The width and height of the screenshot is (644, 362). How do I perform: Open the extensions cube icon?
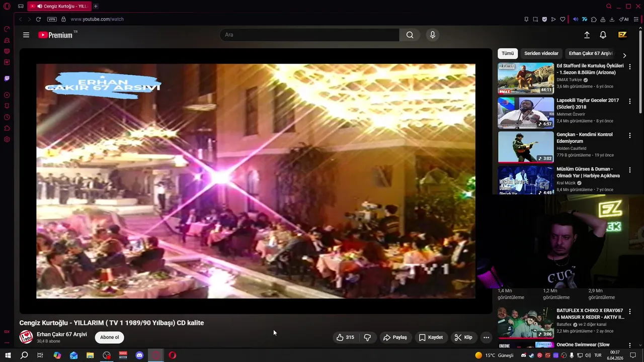[594, 19]
